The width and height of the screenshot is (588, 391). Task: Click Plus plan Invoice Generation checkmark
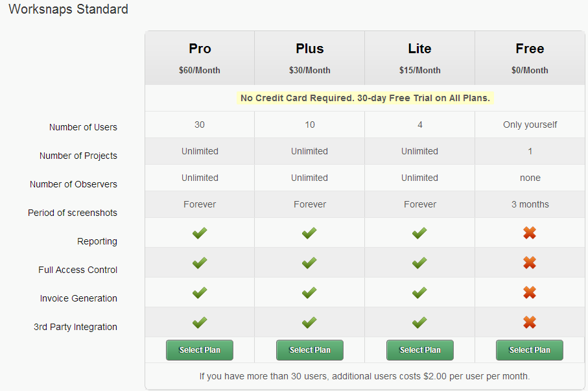[x=309, y=292]
